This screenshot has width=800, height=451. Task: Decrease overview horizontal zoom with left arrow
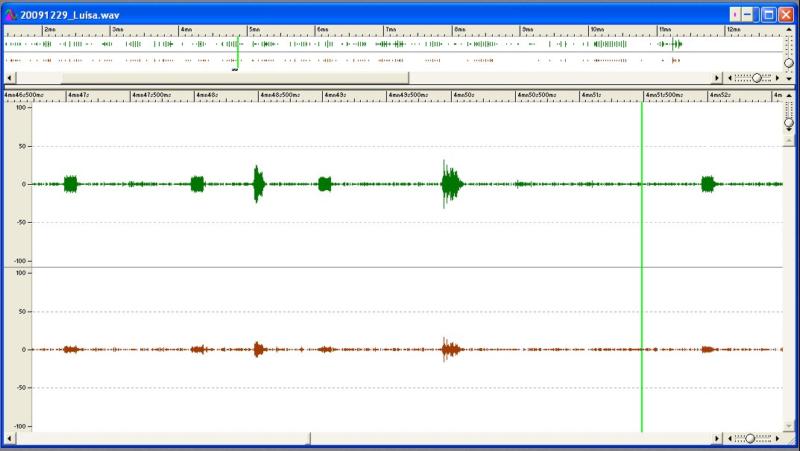730,78
